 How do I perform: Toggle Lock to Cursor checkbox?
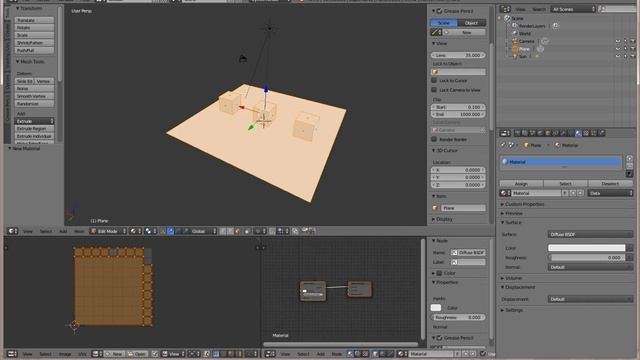(434, 80)
